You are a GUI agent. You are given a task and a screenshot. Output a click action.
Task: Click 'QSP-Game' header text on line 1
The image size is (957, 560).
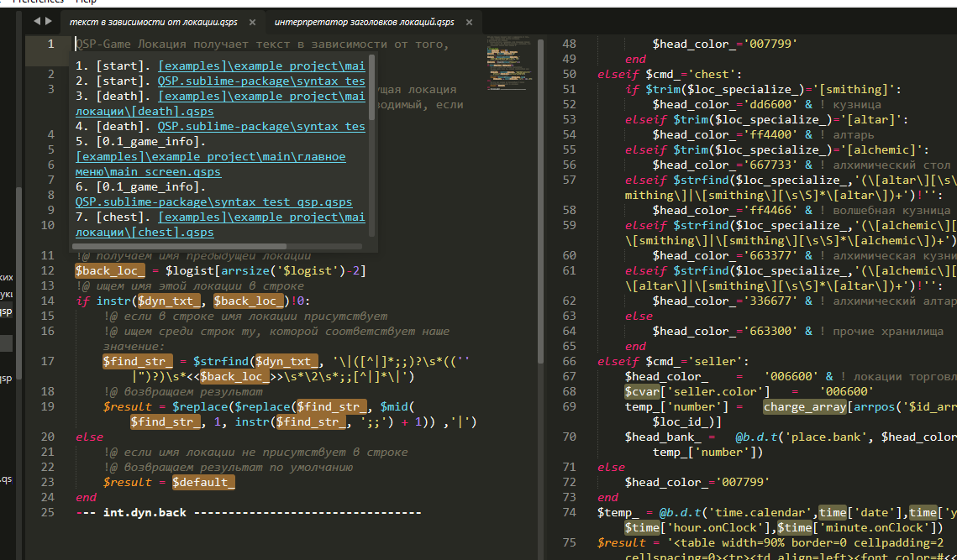[x=103, y=44]
